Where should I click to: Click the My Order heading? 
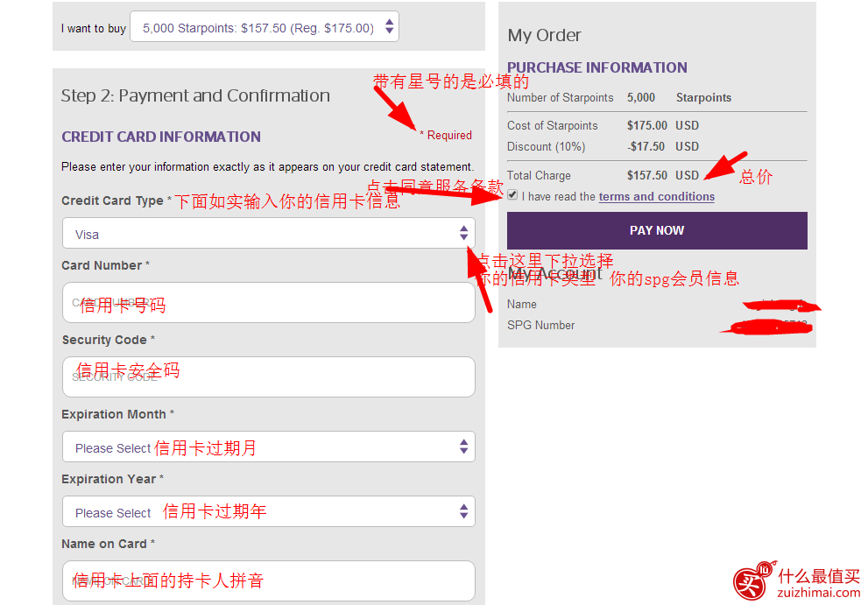pyautogui.click(x=544, y=35)
